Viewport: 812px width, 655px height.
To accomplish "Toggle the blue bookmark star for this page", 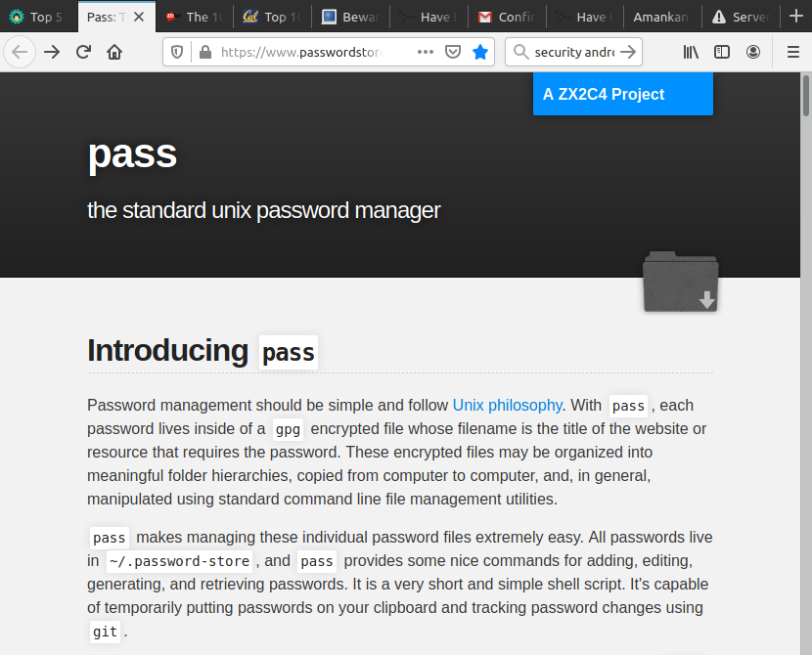I will click(480, 52).
